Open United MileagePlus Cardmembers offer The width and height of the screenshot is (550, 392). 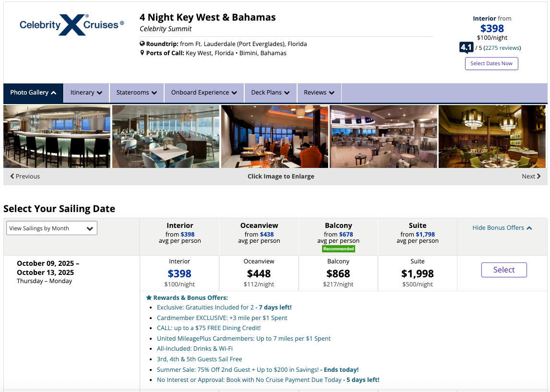pos(244,339)
